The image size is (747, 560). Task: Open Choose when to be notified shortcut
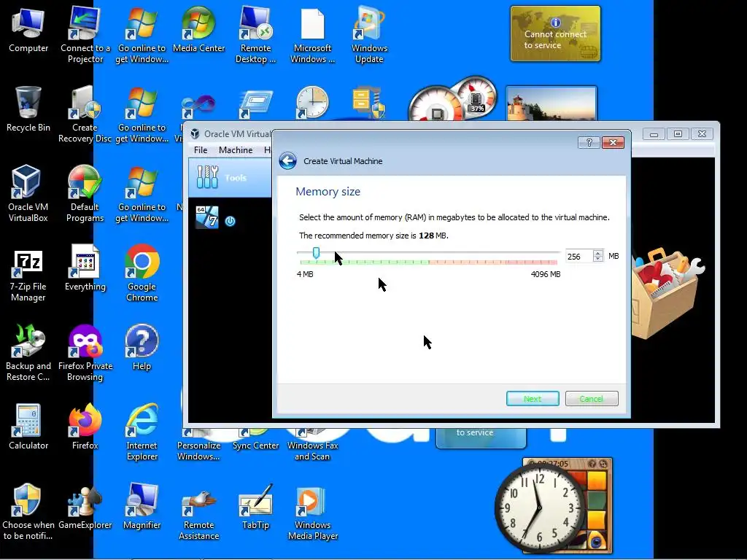point(28,511)
